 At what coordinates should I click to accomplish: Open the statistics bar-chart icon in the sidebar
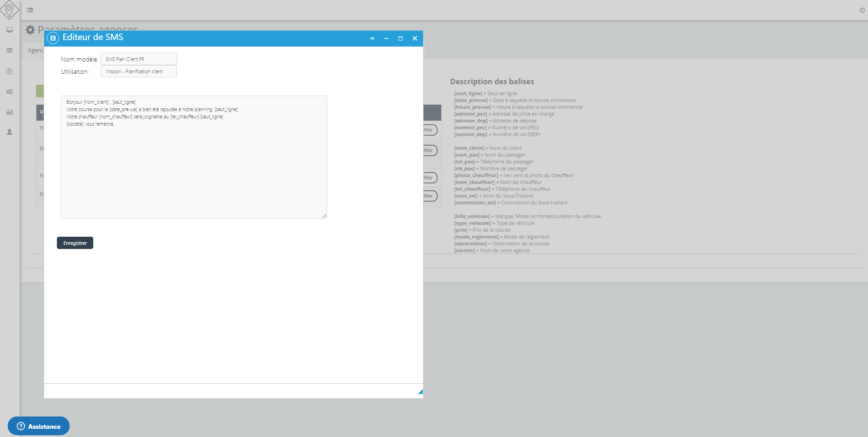[x=10, y=112]
